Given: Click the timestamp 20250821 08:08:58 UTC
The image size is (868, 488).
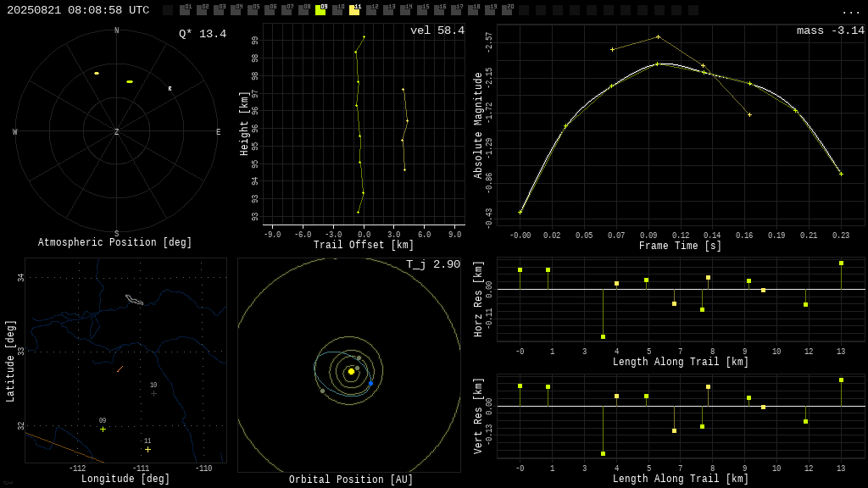Looking at the screenshot, I should pos(78,10).
